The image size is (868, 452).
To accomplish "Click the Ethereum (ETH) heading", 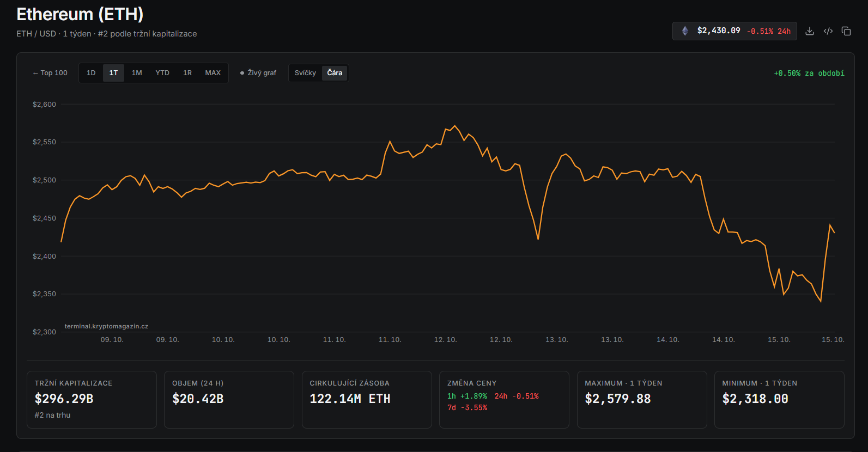I will coord(80,14).
